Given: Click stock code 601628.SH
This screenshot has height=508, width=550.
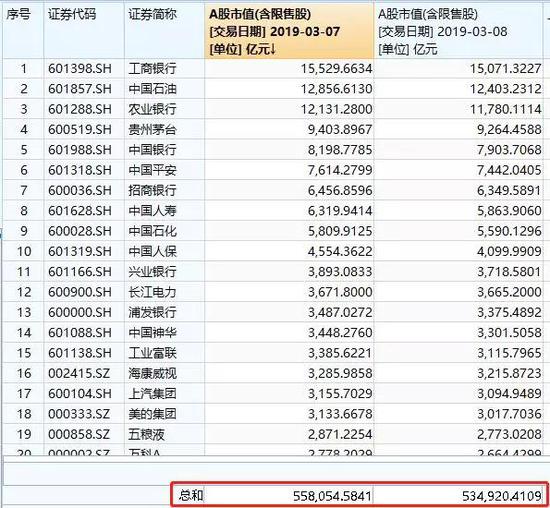Looking at the screenshot, I should [80, 211].
